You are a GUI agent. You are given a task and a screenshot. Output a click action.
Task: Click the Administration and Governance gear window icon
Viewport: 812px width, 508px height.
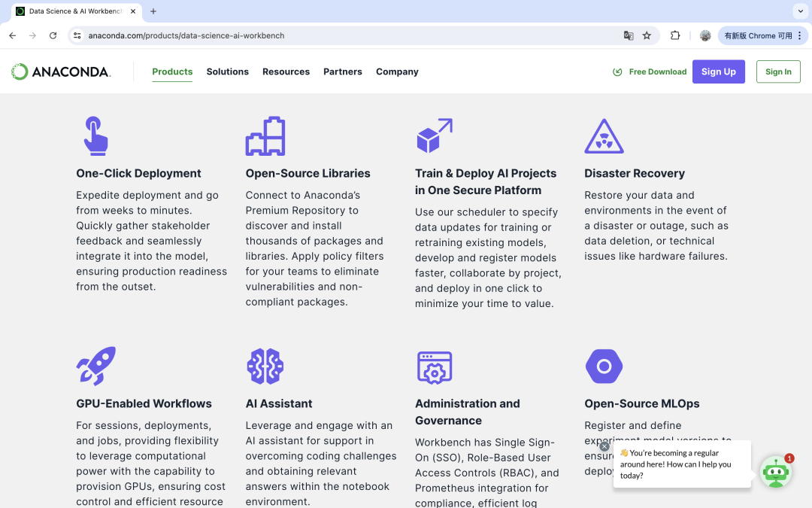click(435, 367)
